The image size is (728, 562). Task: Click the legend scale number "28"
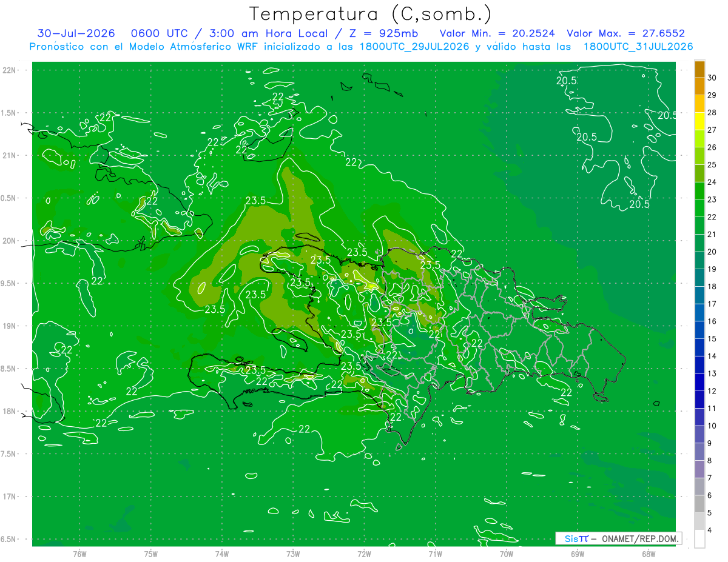712,113
